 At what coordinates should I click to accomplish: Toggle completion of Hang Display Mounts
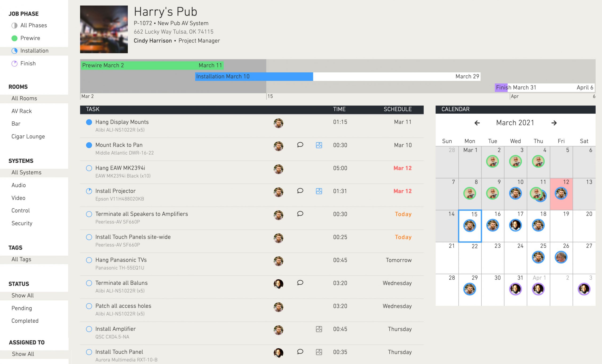pos(89,122)
